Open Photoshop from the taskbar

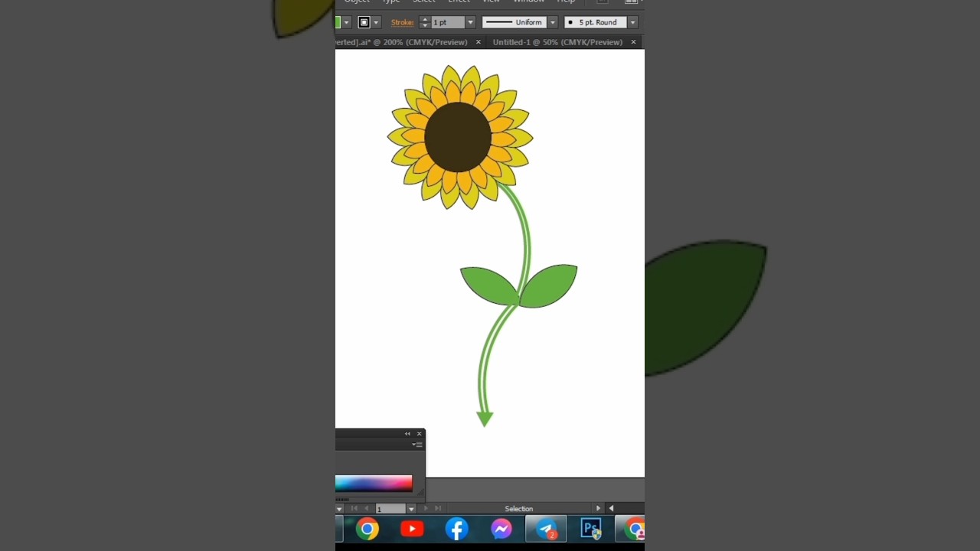click(x=591, y=529)
